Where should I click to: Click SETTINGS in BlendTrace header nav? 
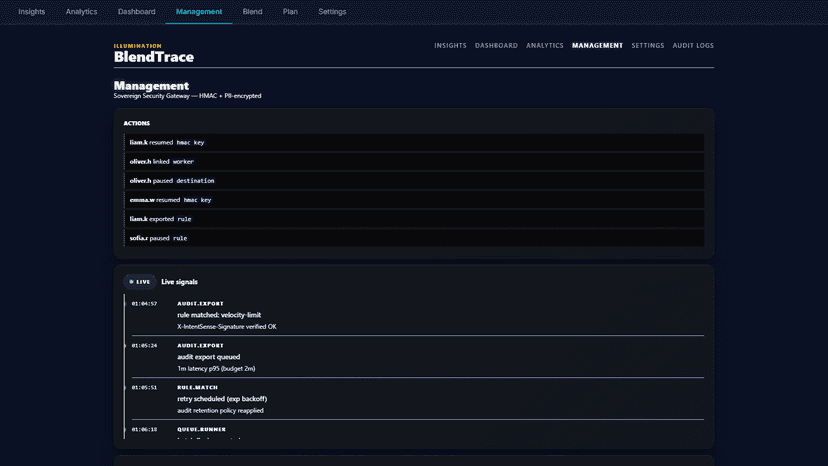coord(648,46)
